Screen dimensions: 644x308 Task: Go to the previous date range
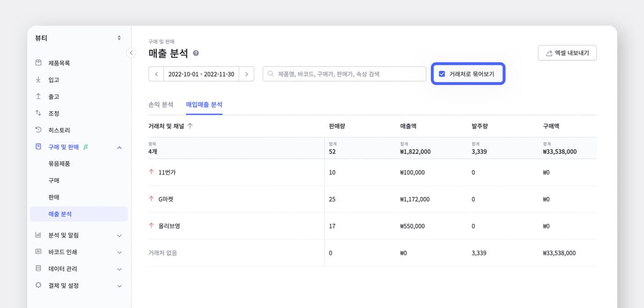pyautogui.click(x=156, y=74)
